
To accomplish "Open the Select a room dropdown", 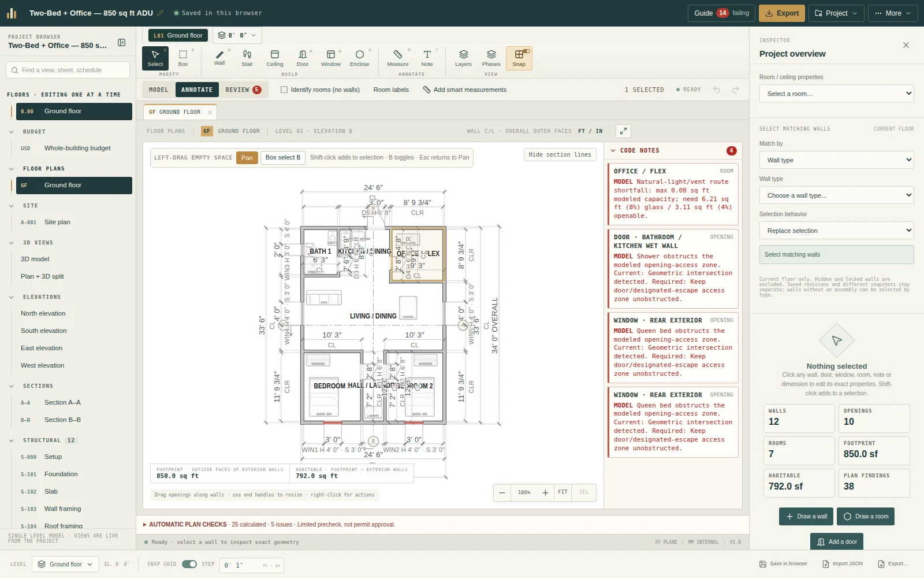I will (836, 94).
